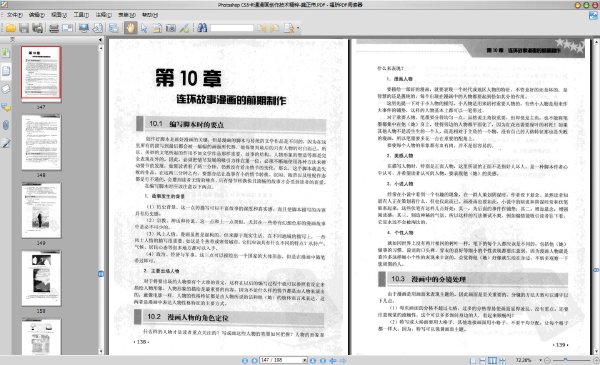
Task: Go to next page button
Action: pyautogui.click(x=313, y=360)
